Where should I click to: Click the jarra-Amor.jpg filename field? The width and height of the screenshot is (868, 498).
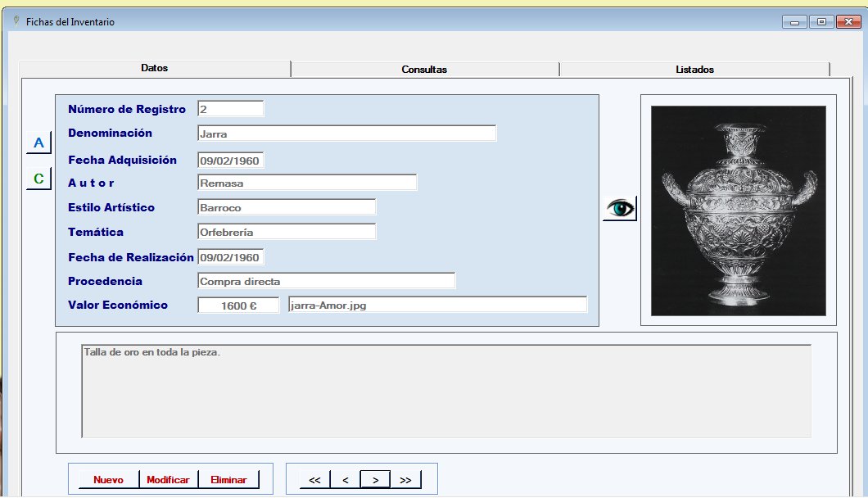(x=437, y=306)
